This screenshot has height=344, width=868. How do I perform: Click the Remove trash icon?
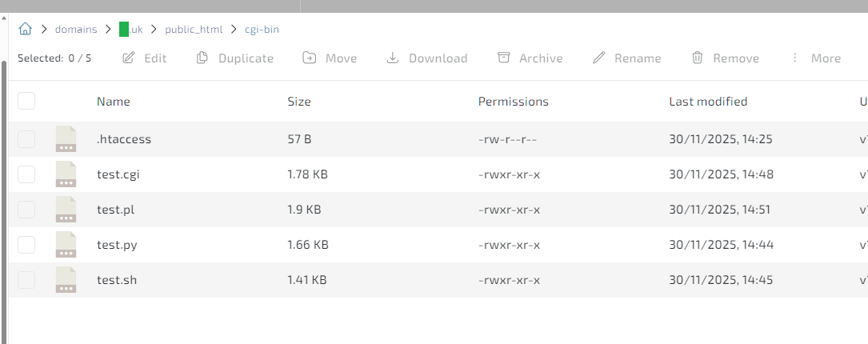tap(698, 58)
